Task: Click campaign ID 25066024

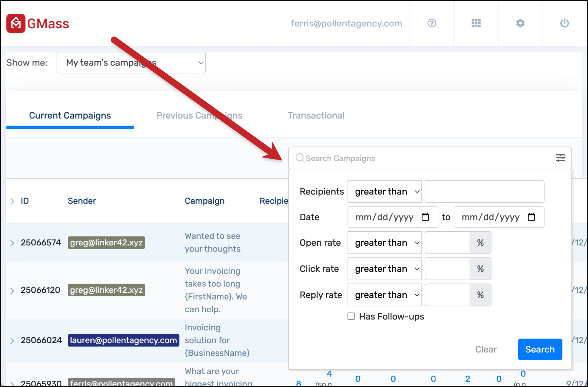Action: (x=41, y=340)
